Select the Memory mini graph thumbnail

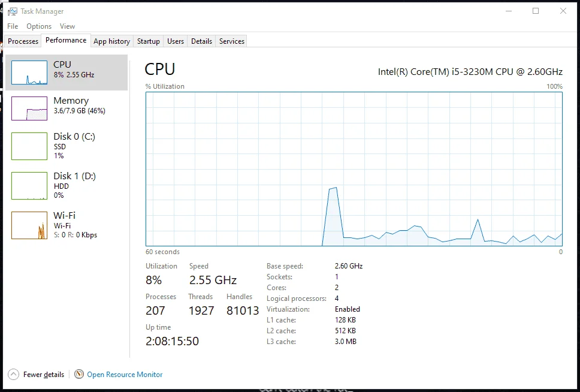pos(29,108)
